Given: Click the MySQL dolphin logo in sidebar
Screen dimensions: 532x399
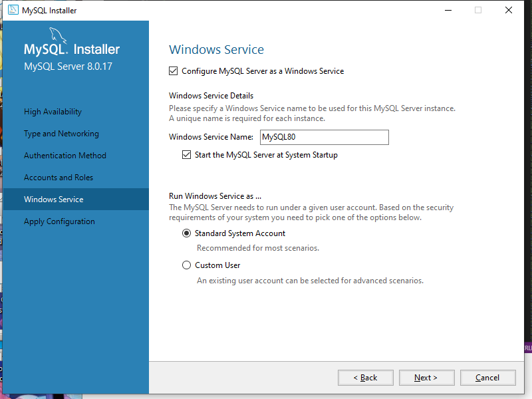Looking at the screenshot, I should (x=58, y=35).
